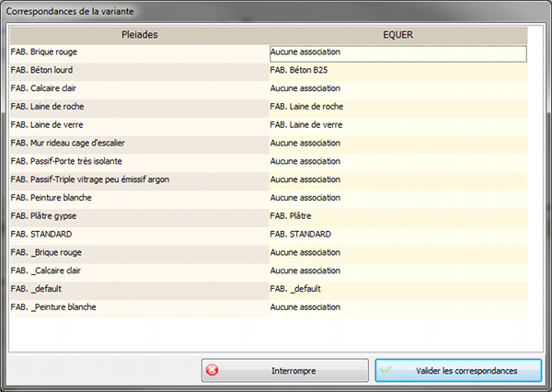The width and height of the screenshot is (552, 392).
Task: Click the Interrompre button
Action: 285,370
